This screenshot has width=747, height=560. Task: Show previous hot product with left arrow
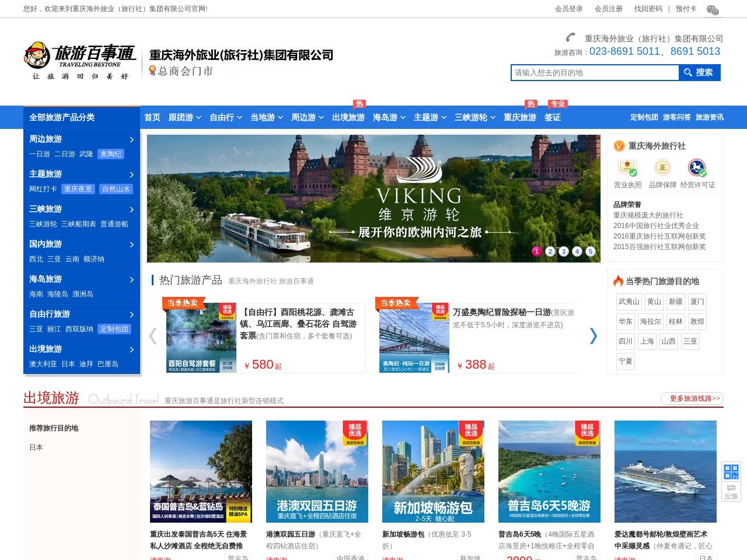153,336
